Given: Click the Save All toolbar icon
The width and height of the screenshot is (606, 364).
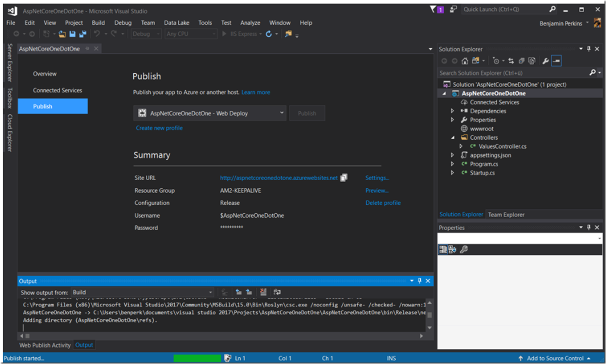Looking at the screenshot, I should pyautogui.click(x=82, y=34).
